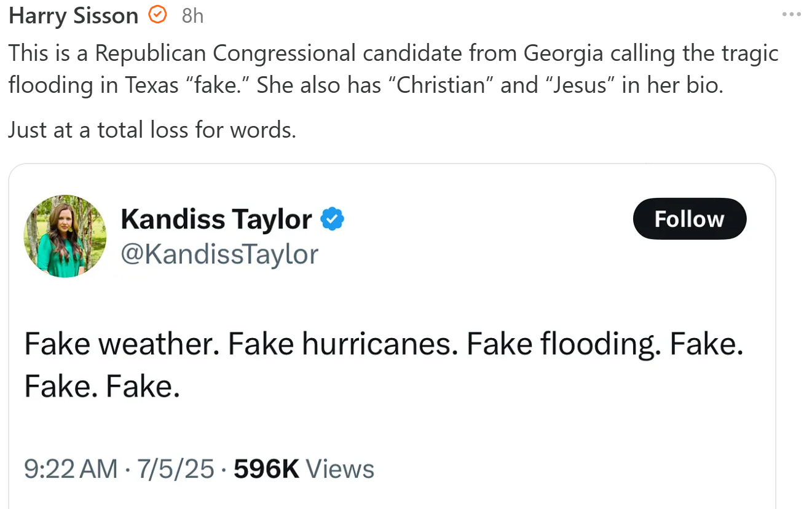Click the quoted word "Christian" in the post

pyautogui.click(x=440, y=85)
